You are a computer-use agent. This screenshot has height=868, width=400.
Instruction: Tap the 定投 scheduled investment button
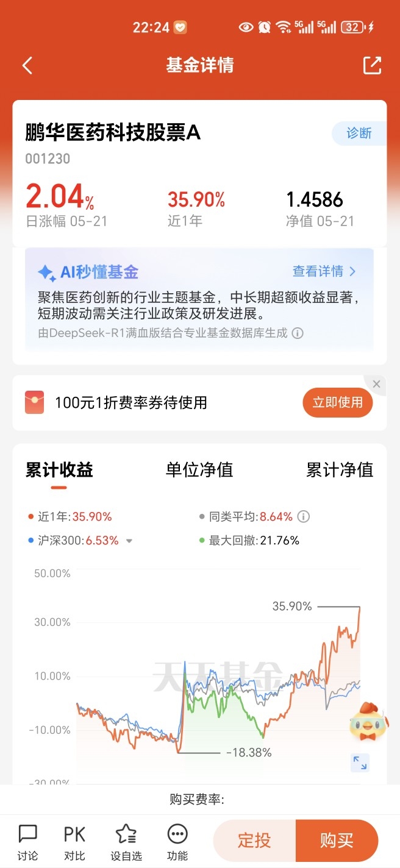[x=254, y=841]
